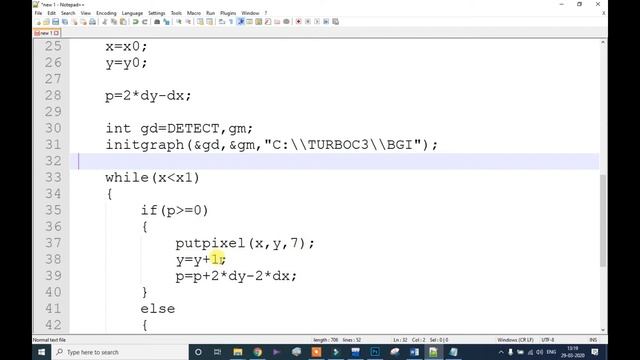
Task: Click line number 35 in the margin
Action: point(53,210)
